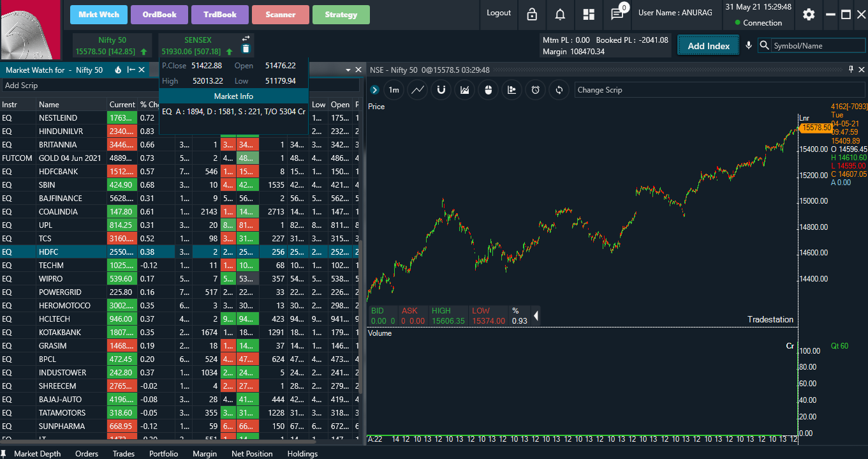
Task: Open Trades bottom tab
Action: 124,454
